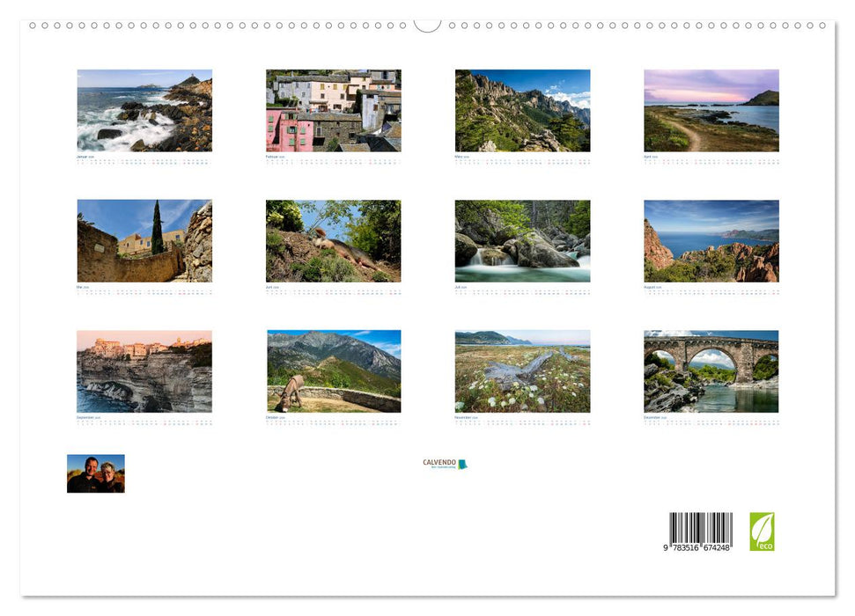Viewport: 855px width, 616px height.
Task: Open the October grazing animal mountain photo
Action: click(334, 370)
